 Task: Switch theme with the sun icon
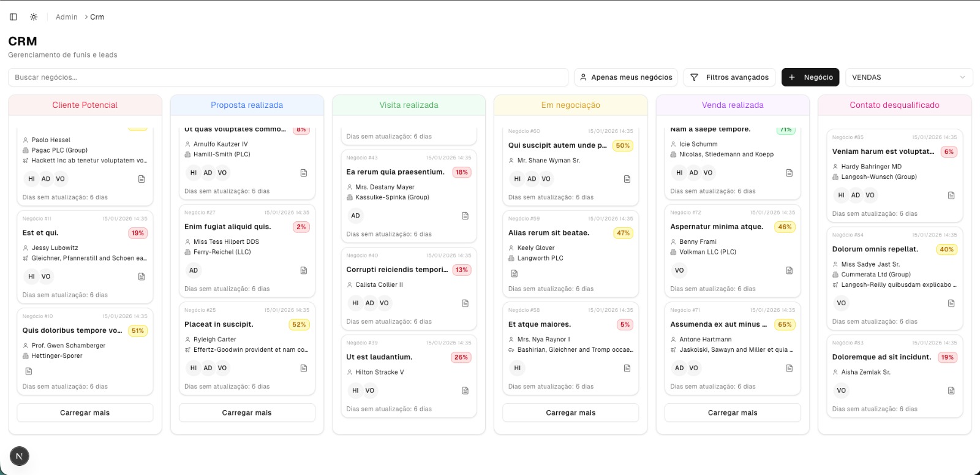[34, 17]
